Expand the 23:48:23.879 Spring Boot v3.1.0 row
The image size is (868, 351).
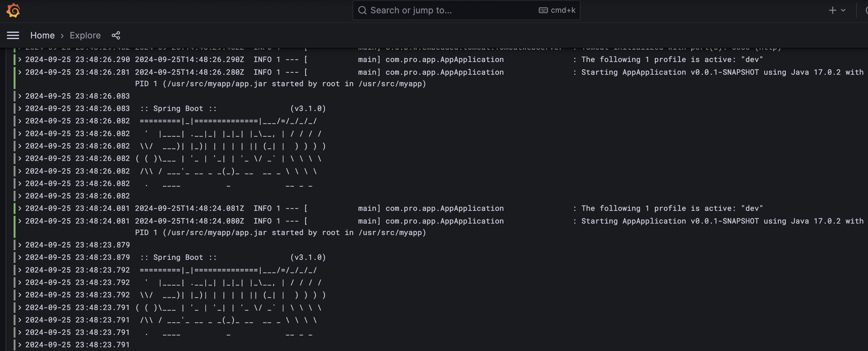[x=20, y=257]
